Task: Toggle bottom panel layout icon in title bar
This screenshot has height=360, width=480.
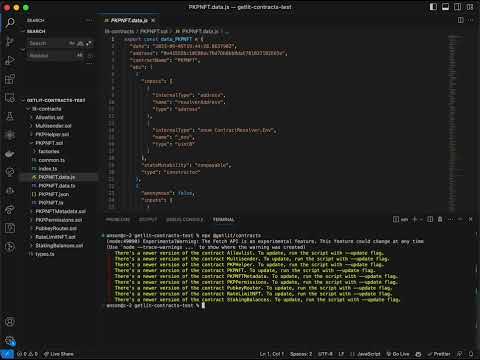Action: click(445, 7)
